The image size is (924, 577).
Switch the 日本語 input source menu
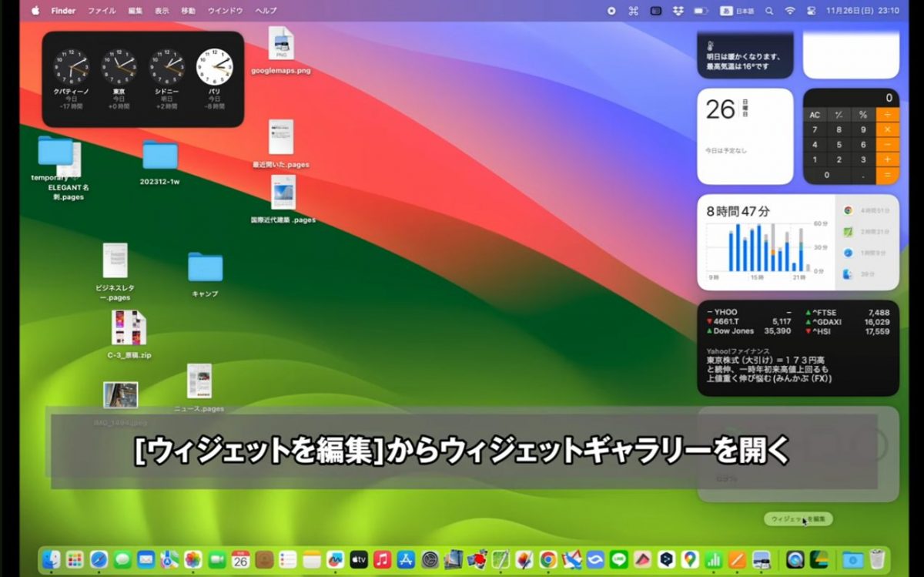[x=737, y=11]
